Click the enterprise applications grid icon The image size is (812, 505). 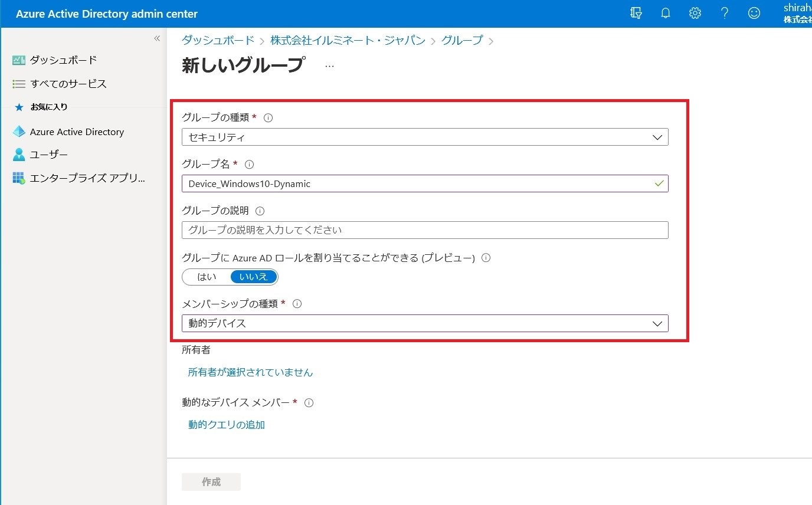pyautogui.click(x=19, y=178)
